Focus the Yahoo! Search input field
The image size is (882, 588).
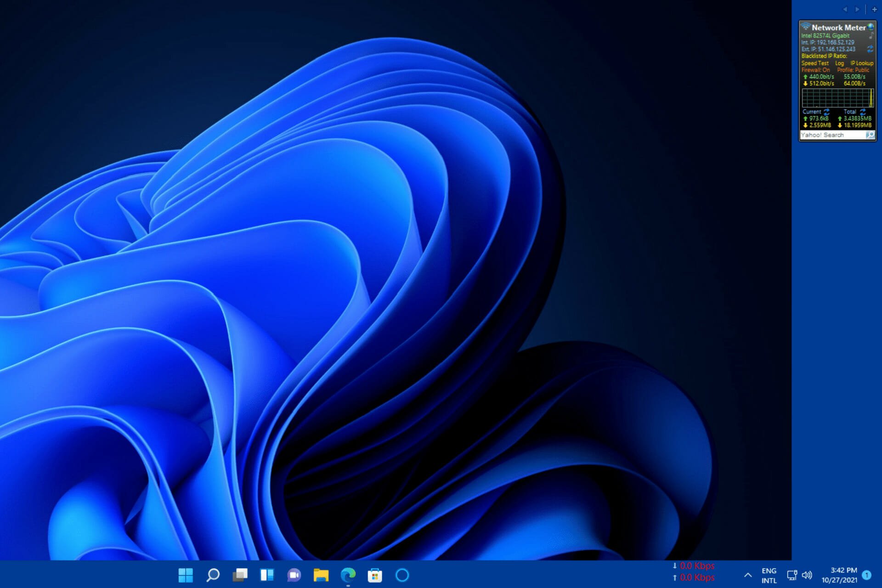(833, 135)
